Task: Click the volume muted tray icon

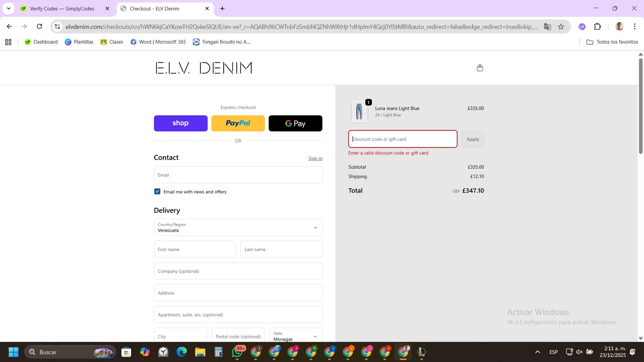Action: [579, 352]
